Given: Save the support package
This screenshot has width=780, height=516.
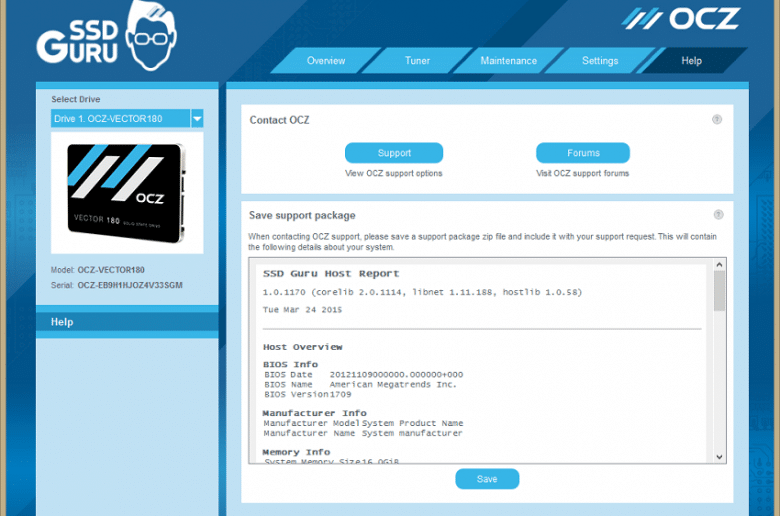Looking at the screenshot, I should click(x=487, y=479).
